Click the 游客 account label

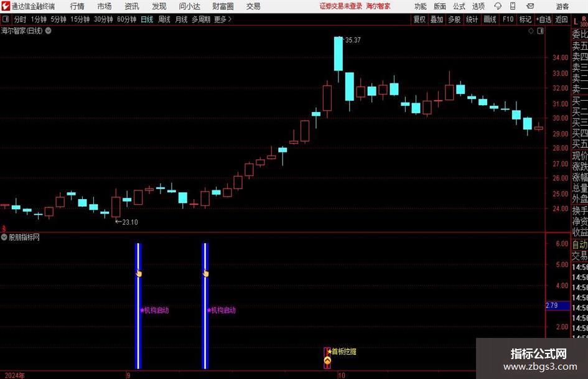(562, 6)
